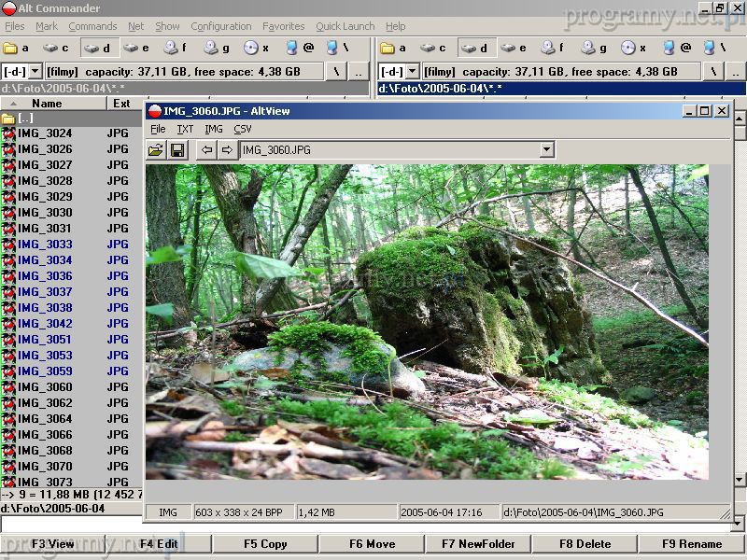The image size is (747, 560).
Task: Select IMG_3042 in the file list
Action: pos(45,324)
